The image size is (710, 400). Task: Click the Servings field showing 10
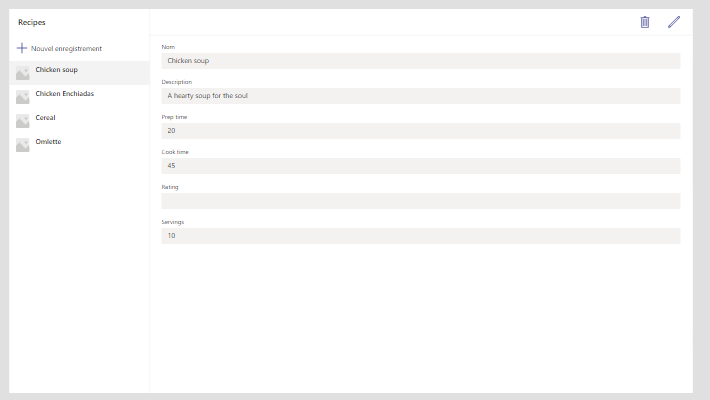(x=421, y=236)
